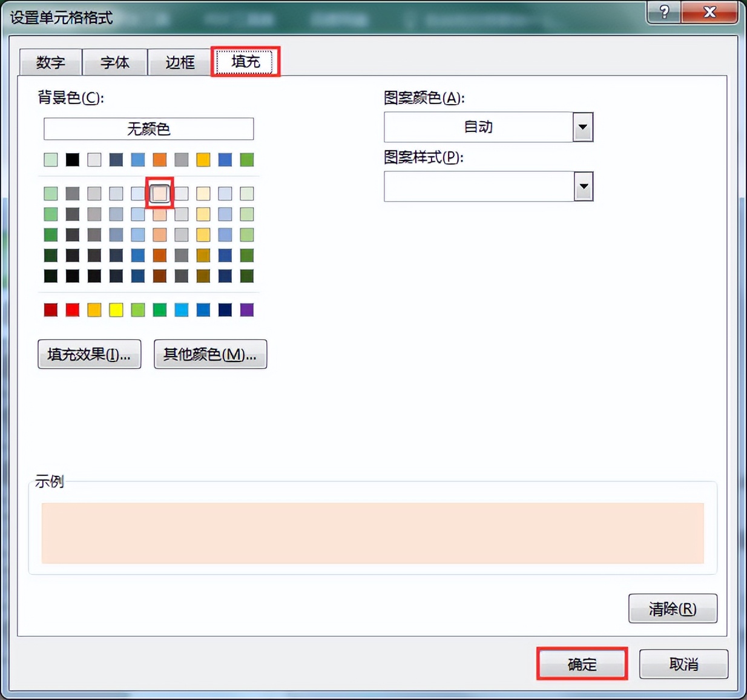This screenshot has height=700, width=747.
Task: Pick the black color in the theme row
Action: [x=72, y=159]
